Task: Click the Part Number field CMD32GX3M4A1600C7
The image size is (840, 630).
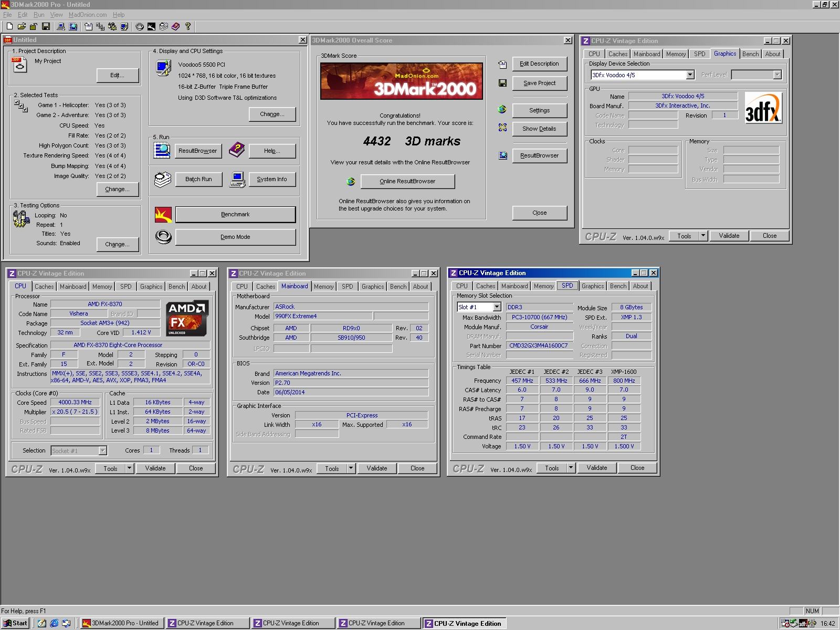Action: (539, 346)
